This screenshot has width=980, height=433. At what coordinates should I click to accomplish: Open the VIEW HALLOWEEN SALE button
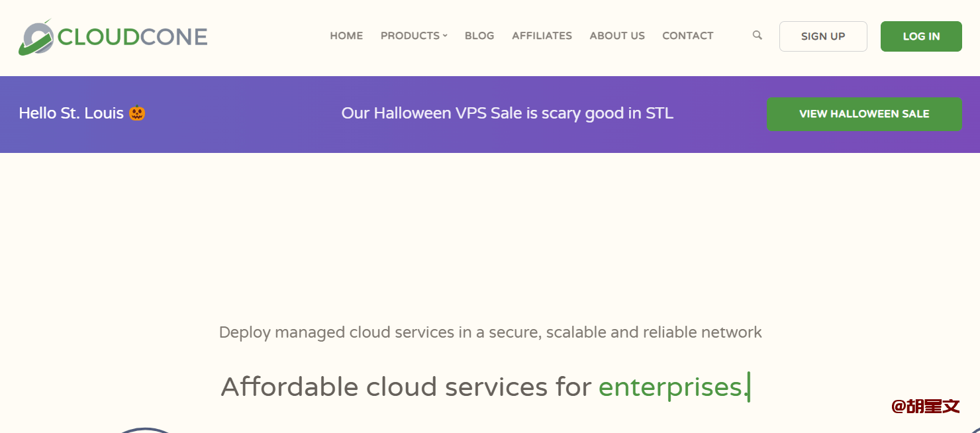(x=864, y=114)
